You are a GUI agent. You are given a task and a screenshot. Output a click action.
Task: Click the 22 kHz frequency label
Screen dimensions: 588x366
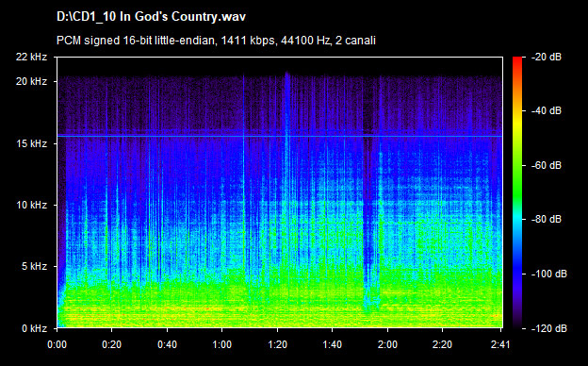[x=31, y=57]
